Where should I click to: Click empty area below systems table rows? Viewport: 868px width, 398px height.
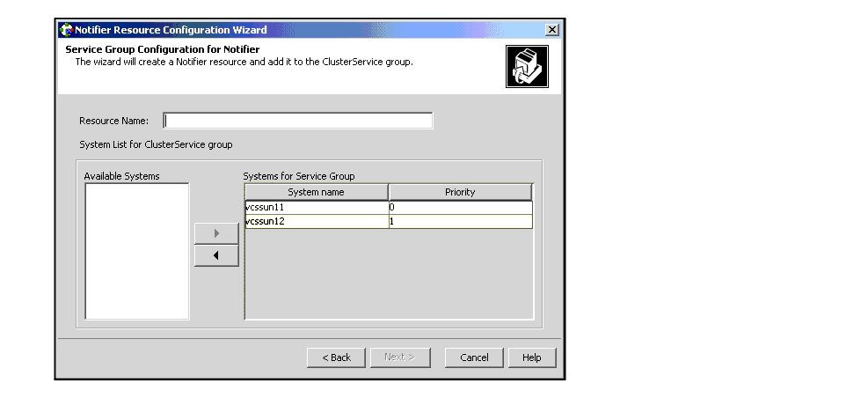click(388, 273)
